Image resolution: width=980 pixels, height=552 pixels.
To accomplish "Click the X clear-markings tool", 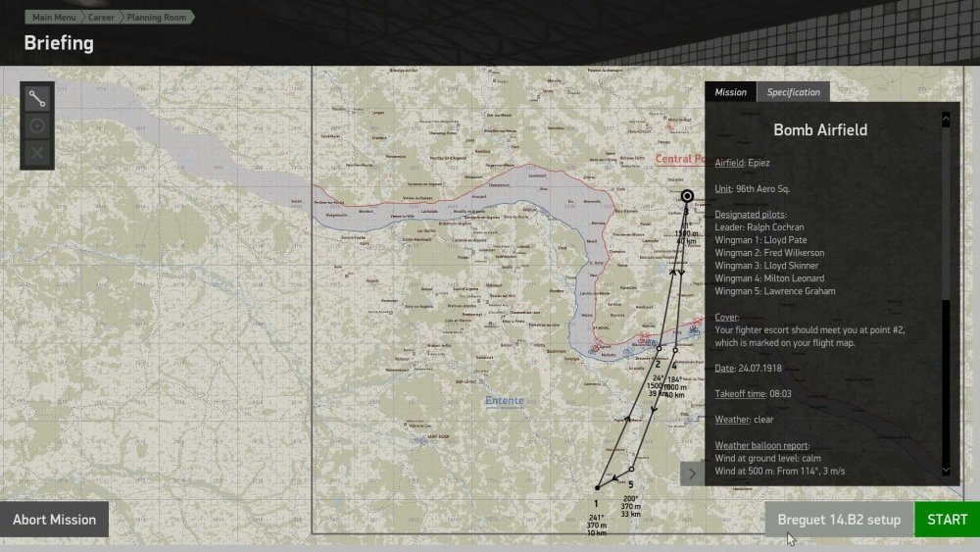I will [x=37, y=153].
